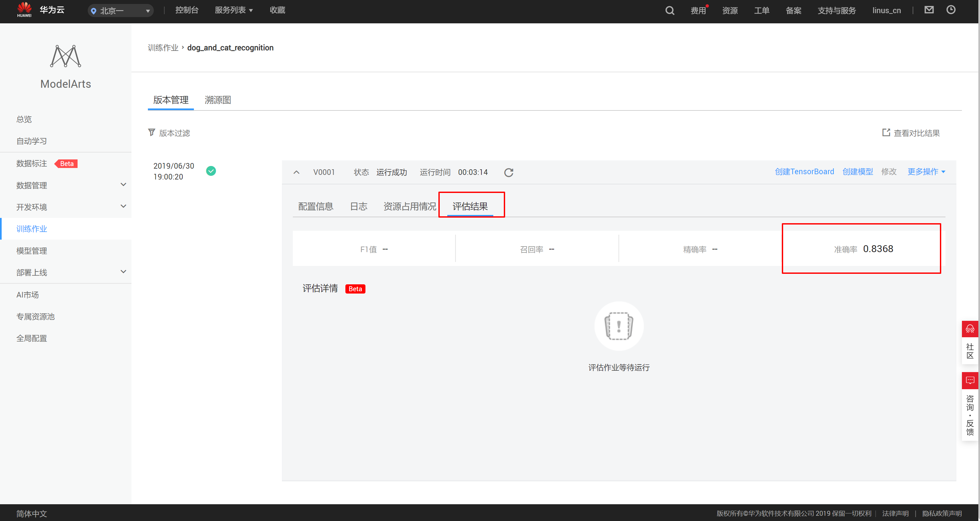Switch to the 溯源图 tab
The image size is (980, 521).
pos(218,100)
